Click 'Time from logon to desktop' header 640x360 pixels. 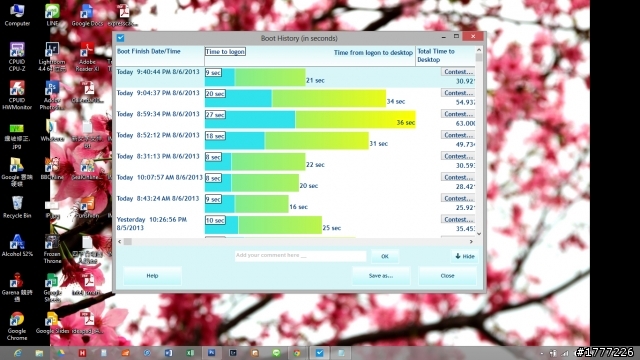pyautogui.click(x=373, y=53)
